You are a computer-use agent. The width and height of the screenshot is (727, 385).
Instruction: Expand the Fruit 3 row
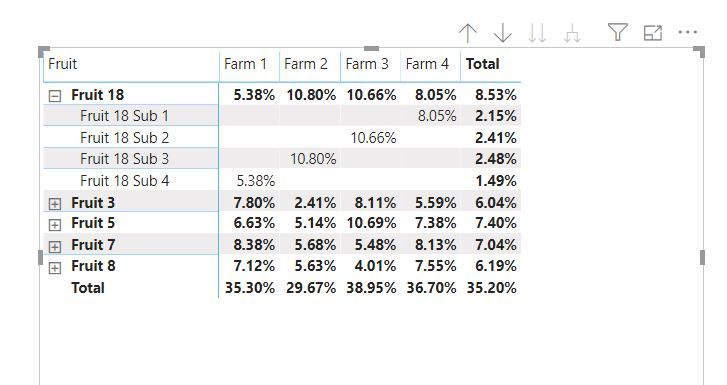[55, 204]
